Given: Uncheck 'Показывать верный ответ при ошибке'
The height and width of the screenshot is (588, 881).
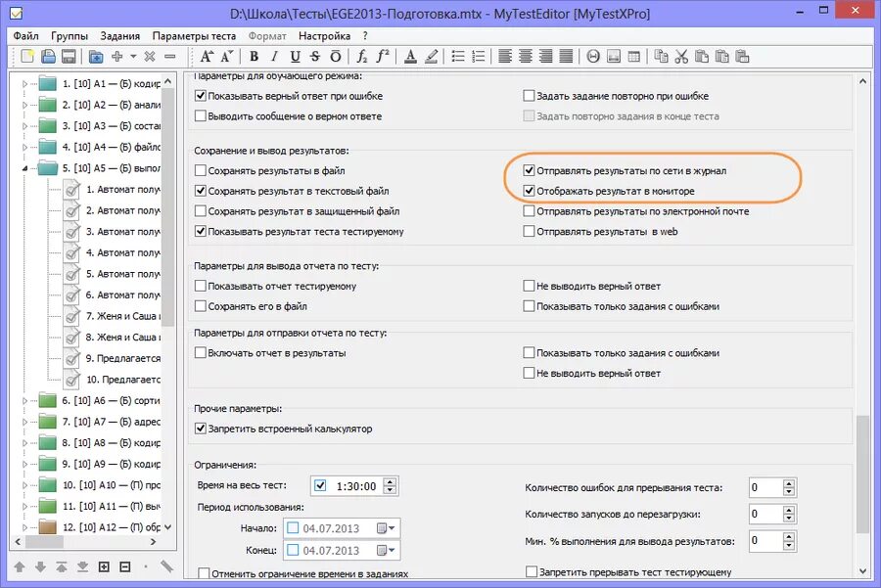Looking at the screenshot, I should [200, 96].
